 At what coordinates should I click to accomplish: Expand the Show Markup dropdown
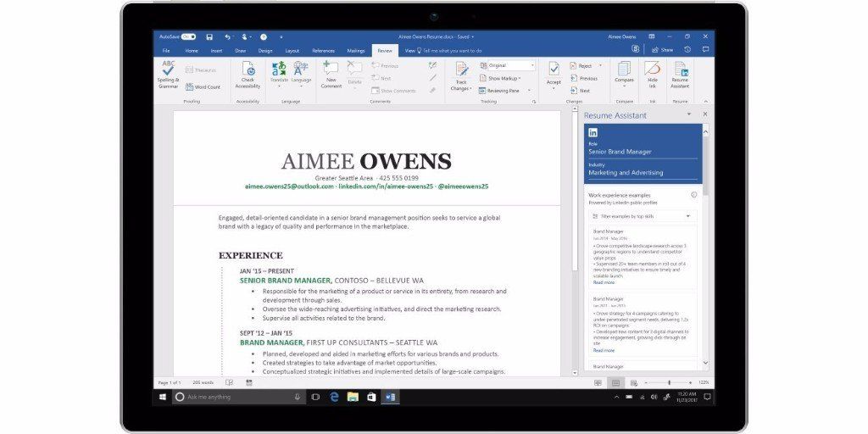click(500, 78)
